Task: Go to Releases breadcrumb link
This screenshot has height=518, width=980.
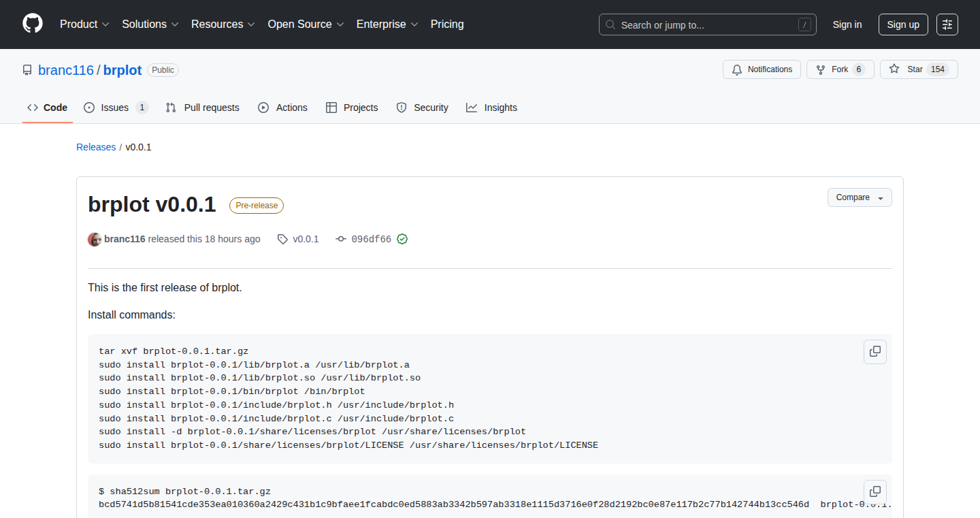Action: pos(96,147)
